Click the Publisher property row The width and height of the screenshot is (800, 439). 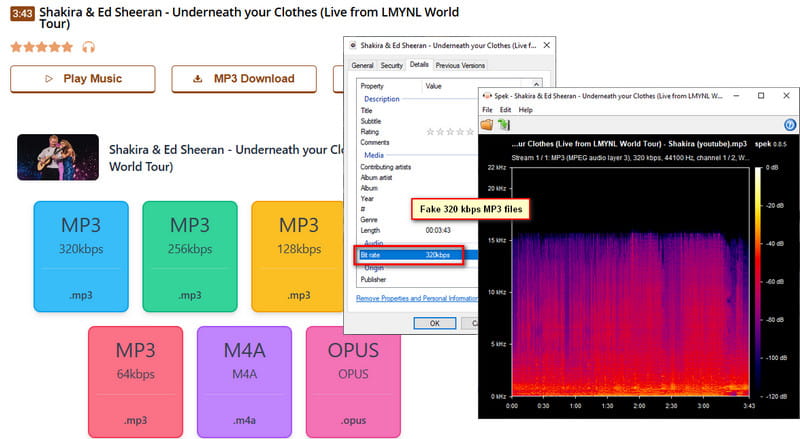417,279
